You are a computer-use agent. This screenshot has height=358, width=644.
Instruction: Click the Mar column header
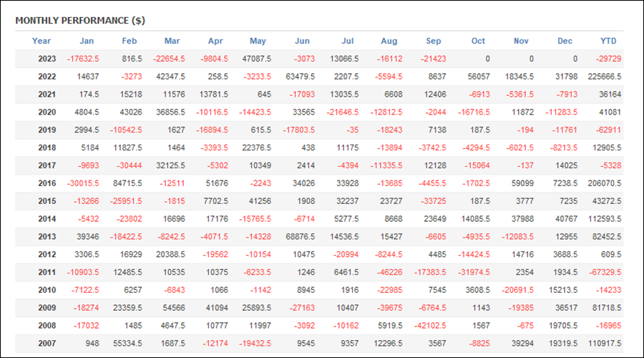pos(172,41)
